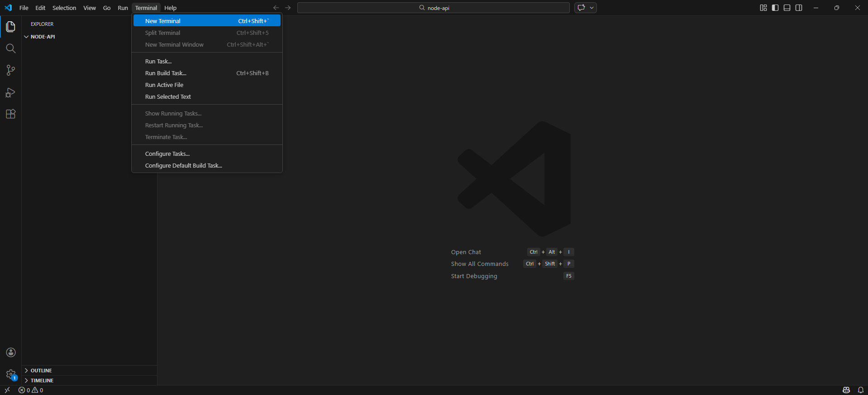
Task: Click the Accounts icon
Action: click(x=11, y=352)
